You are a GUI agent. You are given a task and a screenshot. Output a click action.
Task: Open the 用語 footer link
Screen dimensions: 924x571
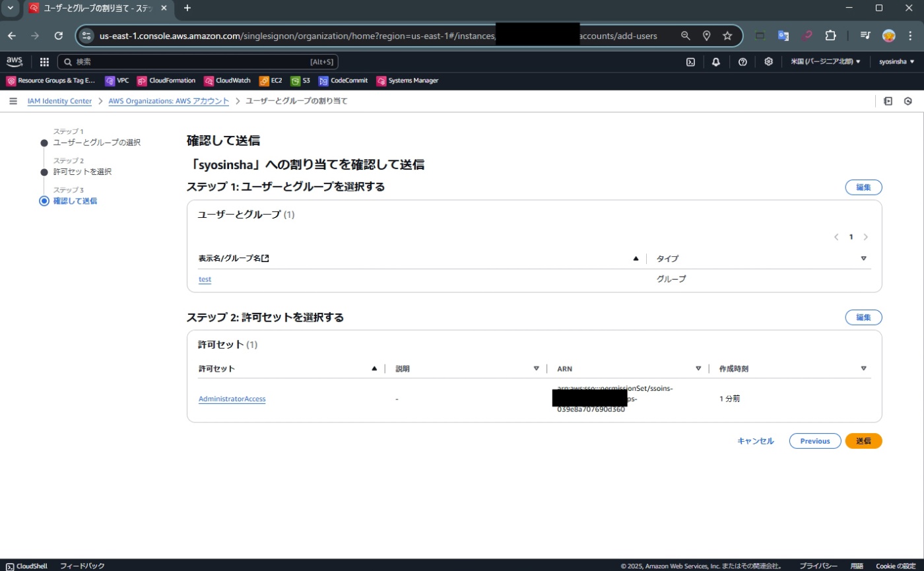(857, 566)
